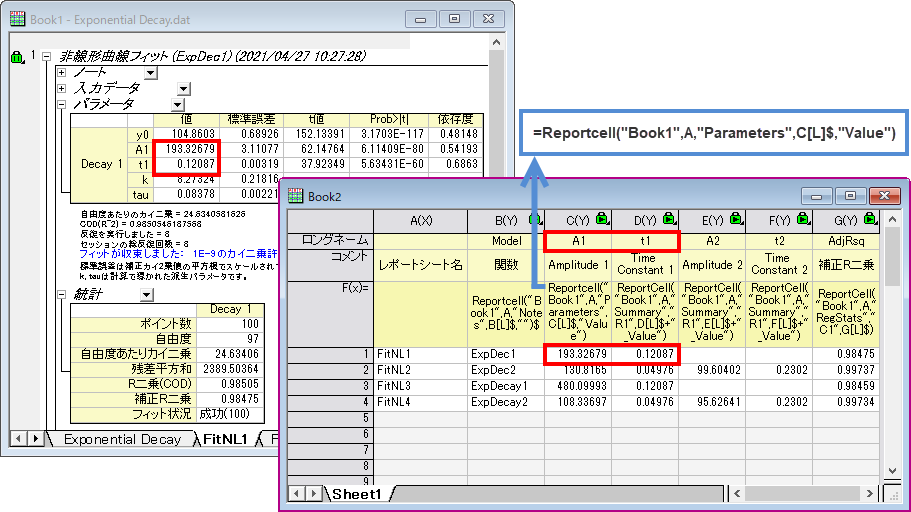The image size is (911, 512).
Task: Expand the 入力データ section
Action: click(x=62, y=88)
